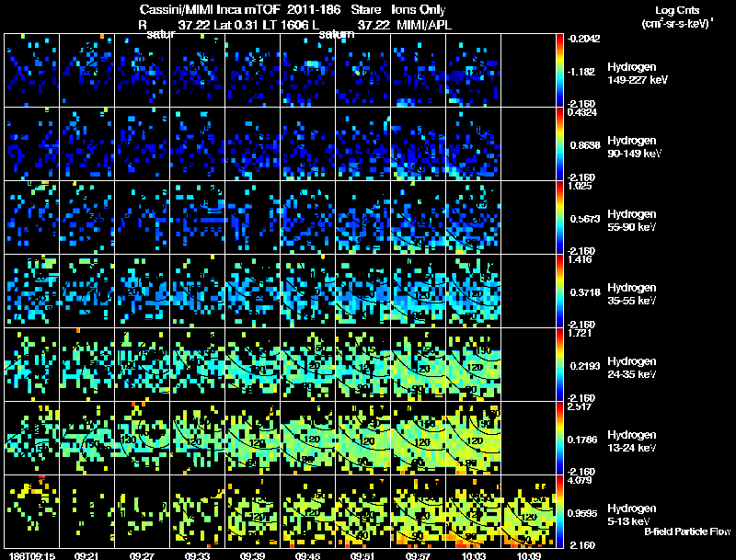The height and width of the screenshot is (560, 736).
Task: Click the Hydrogen 24-35 keV color bar
Action: coord(559,364)
